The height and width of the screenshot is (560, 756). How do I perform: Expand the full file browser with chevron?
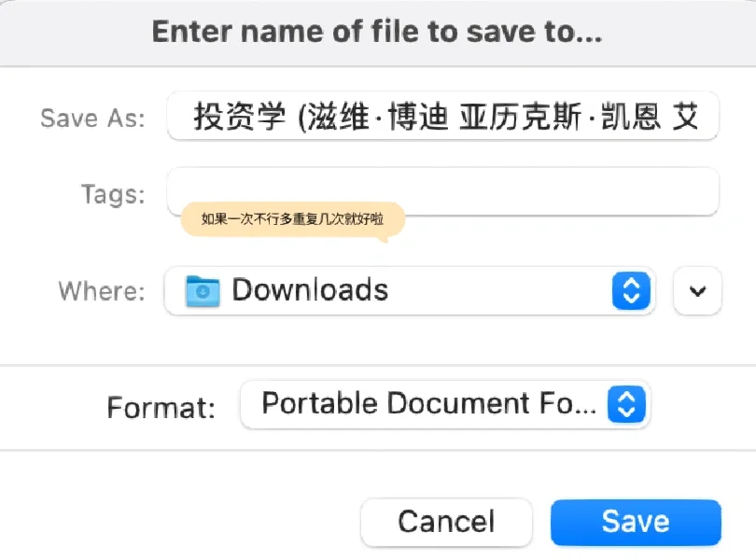pos(697,291)
